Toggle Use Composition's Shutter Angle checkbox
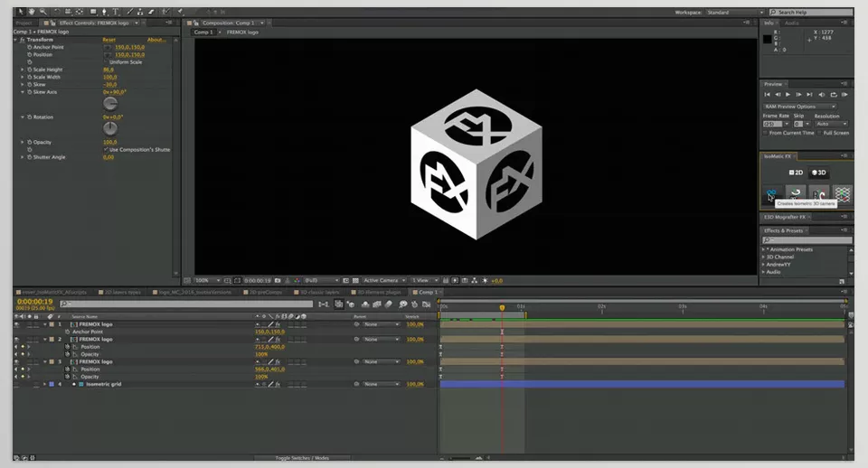Viewport: 868px width, 468px height. [106, 149]
